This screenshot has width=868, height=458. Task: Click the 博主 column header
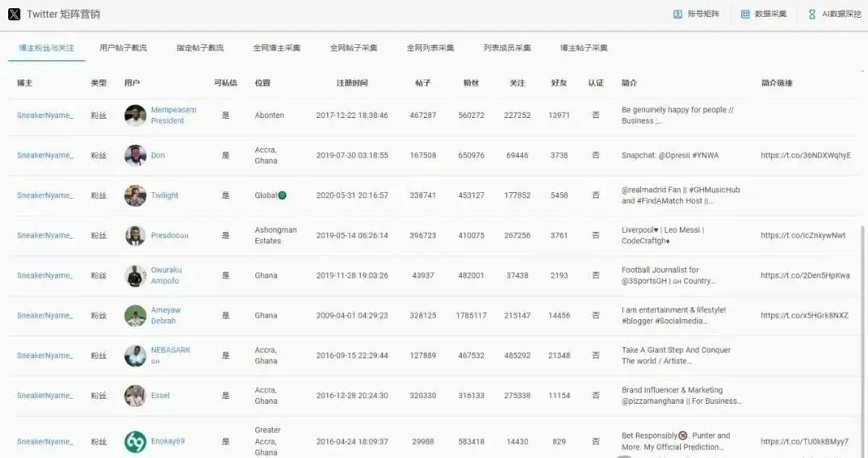click(x=24, y=82)
